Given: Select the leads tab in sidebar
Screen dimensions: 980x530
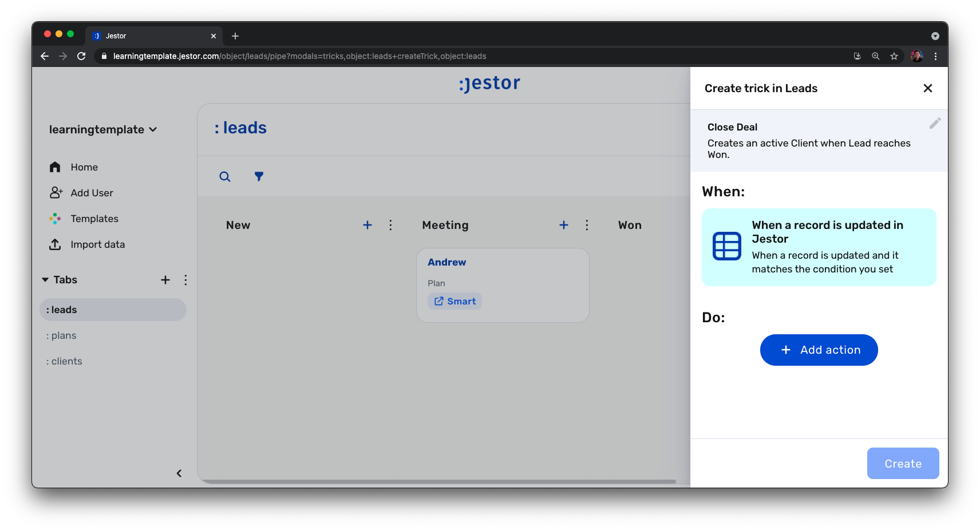Looking at the screenshot, I should 113,310.
